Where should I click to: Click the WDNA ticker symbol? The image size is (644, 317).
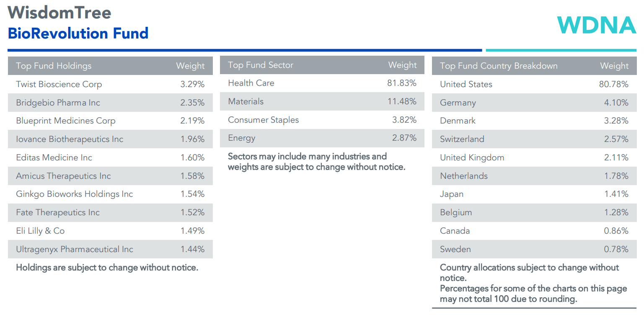pos(596,25)
